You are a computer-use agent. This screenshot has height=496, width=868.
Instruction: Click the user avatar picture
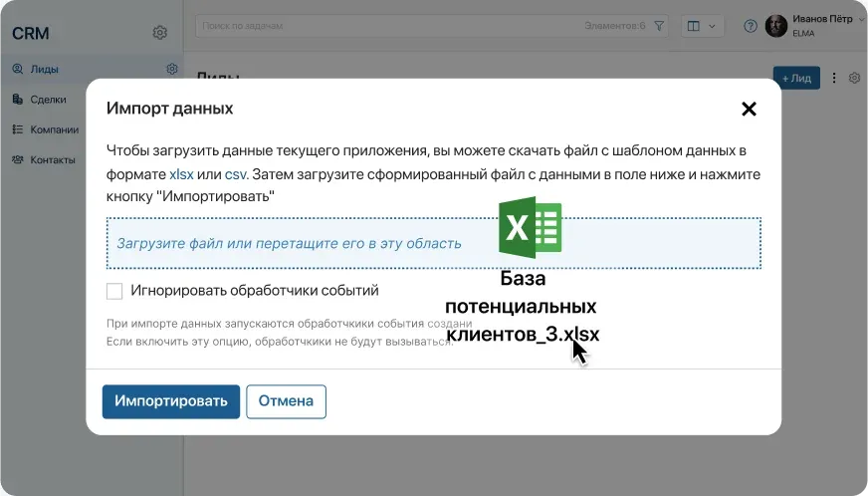coord(776,26)
